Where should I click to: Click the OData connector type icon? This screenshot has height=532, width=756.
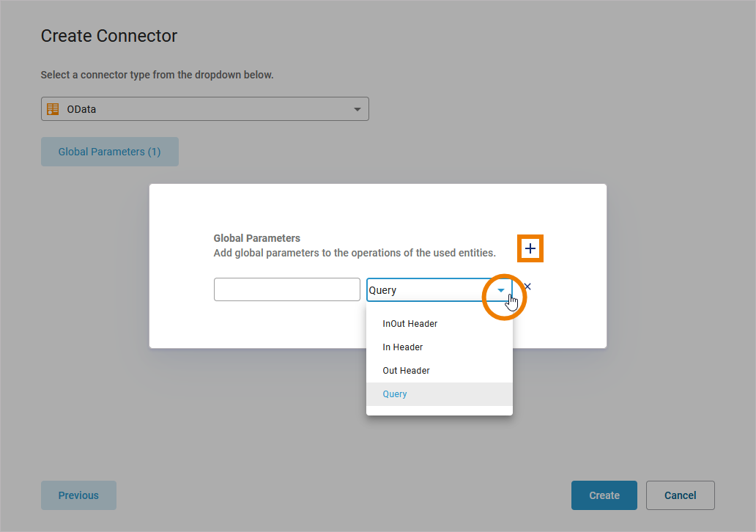tap(53, 109)
